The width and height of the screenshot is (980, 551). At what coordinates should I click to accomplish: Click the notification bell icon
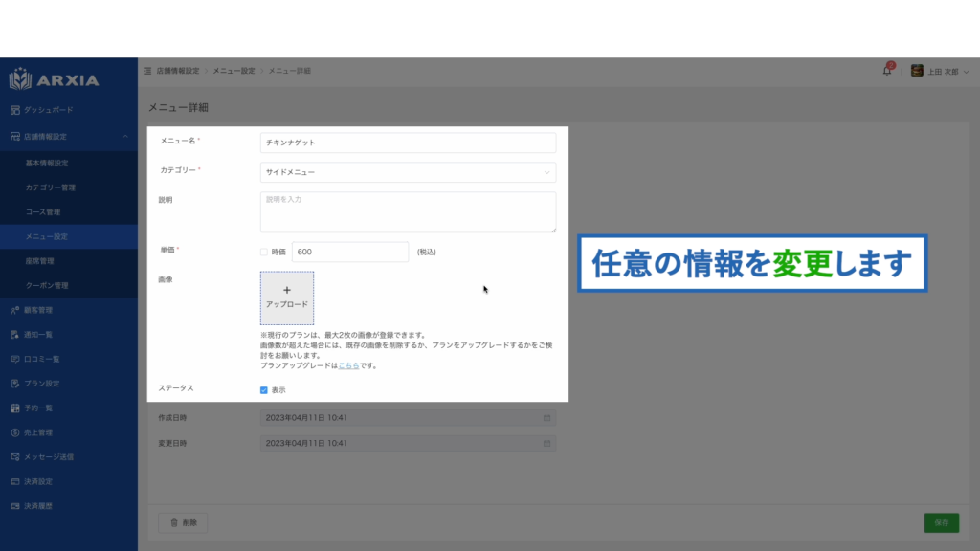coord(887,71)
